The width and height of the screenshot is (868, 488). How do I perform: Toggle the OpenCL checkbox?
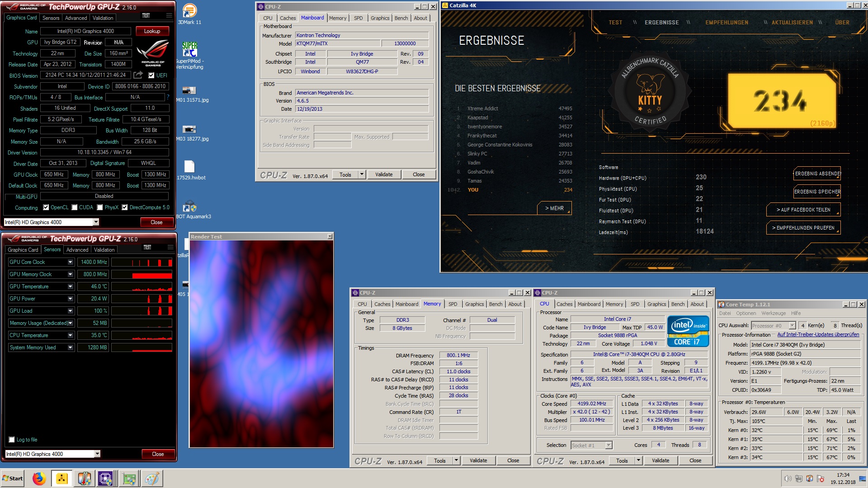point(46,207)
